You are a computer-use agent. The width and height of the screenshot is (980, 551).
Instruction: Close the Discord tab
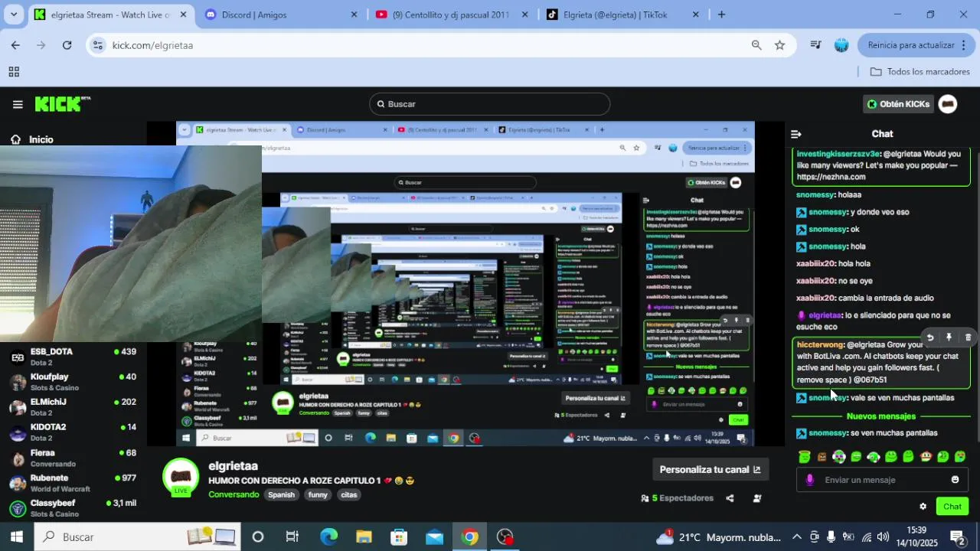354,15
